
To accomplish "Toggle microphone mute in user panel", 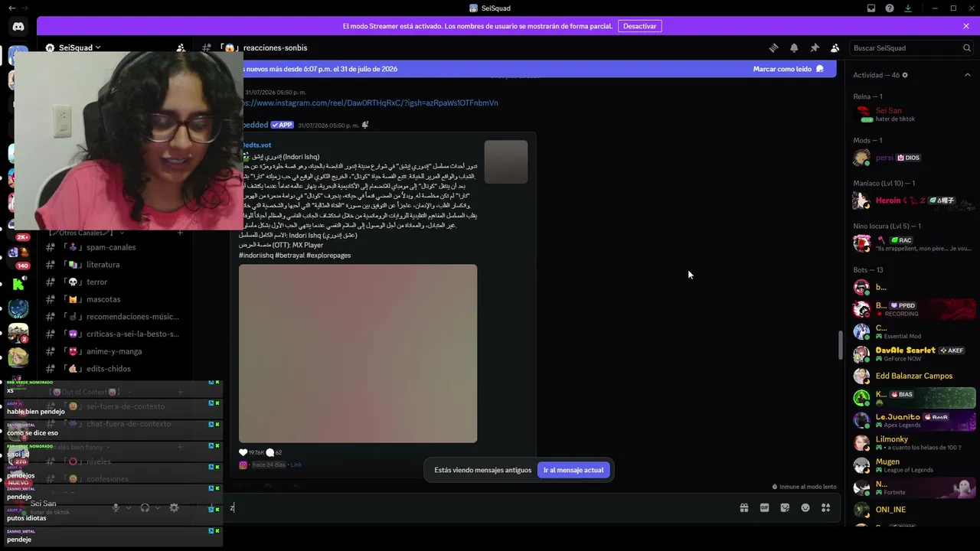I will tap(116, 507).
